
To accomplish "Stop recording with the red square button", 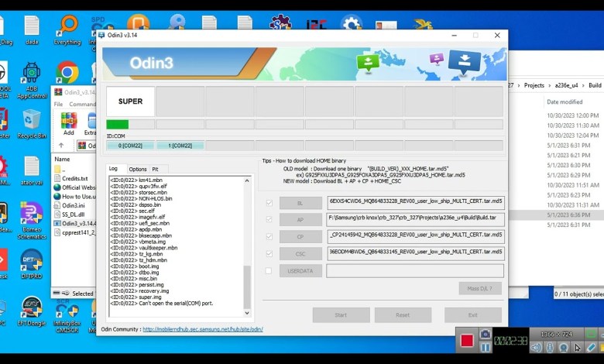I will coord(467,341).
